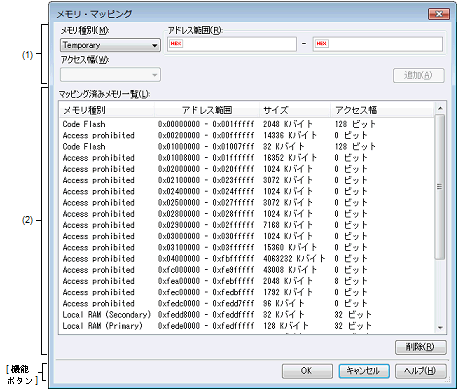Sort by メモリ種別 column header
This screenshot has width=474, height=392.
(107, 110)
